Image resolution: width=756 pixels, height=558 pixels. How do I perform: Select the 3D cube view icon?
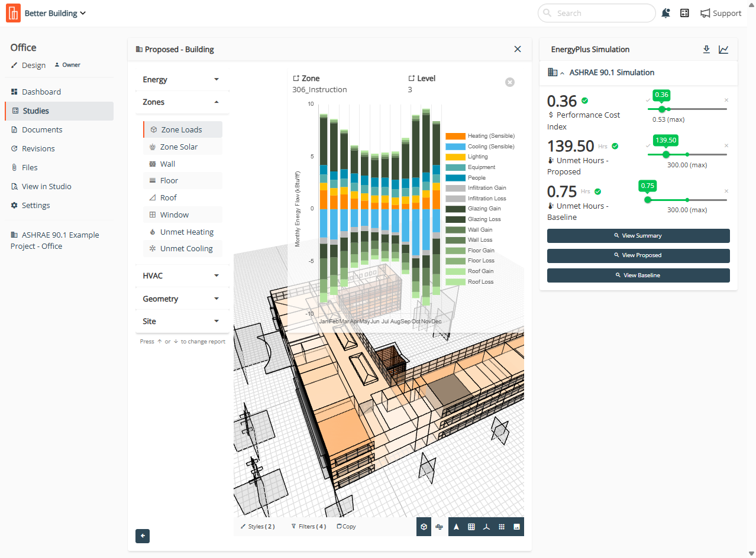[424, 527]
